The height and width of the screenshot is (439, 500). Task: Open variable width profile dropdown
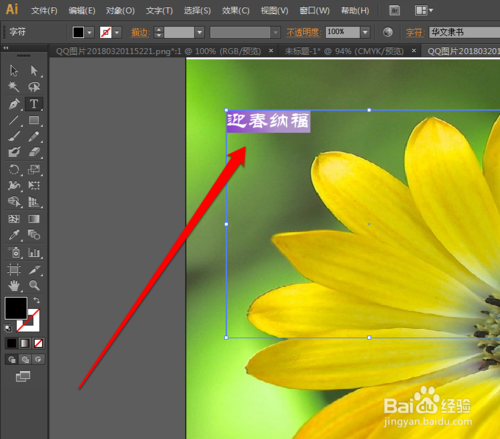276,33
